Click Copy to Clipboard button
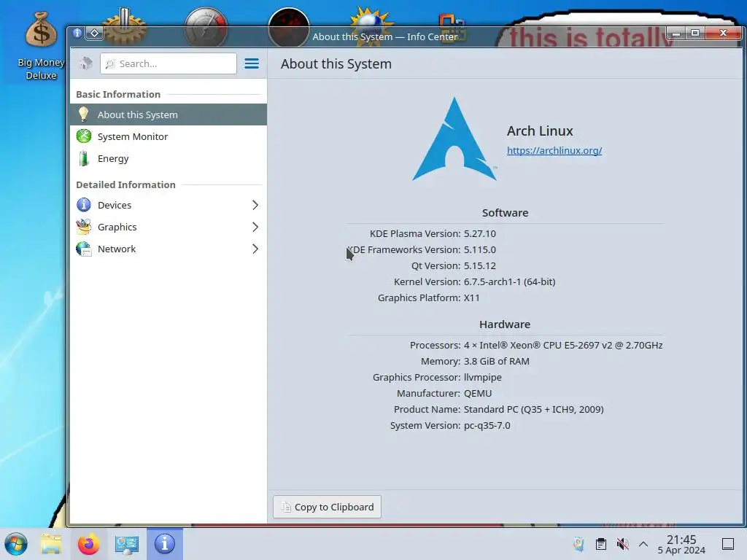 click(x=327, y=507)
